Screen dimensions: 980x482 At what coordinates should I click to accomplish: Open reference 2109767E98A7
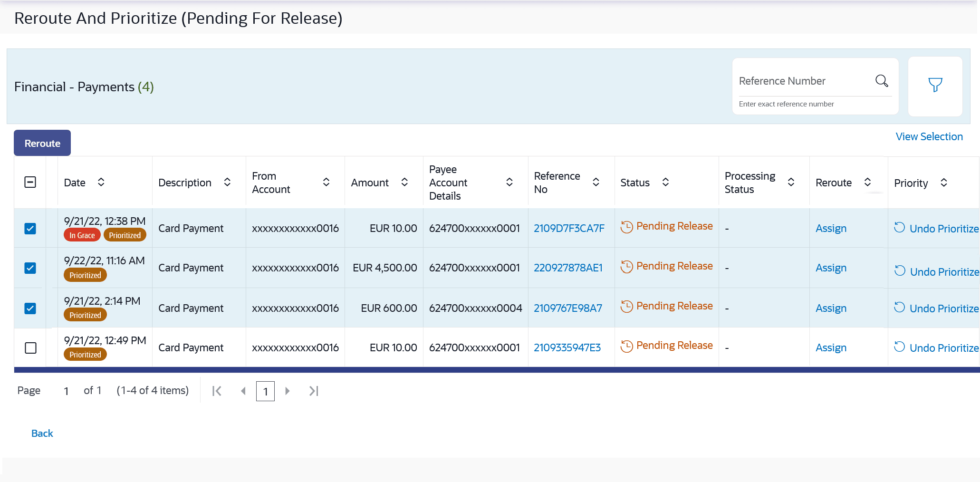pos(568,308)
